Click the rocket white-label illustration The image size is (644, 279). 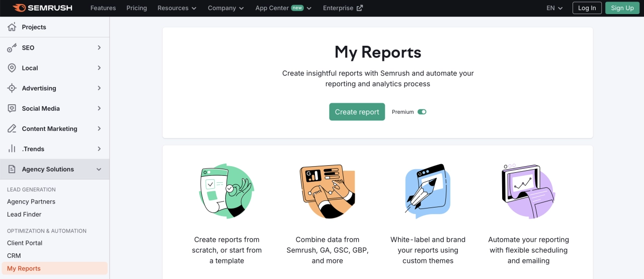[427, 191]
